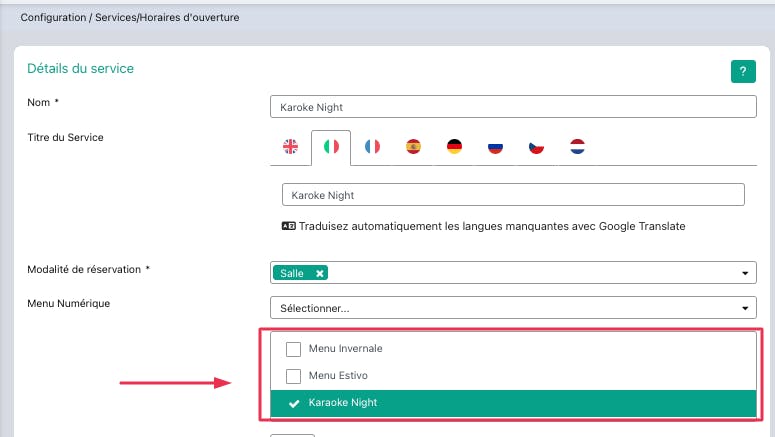Open the Czech flag language tab
Image resolution: width=775 pixels, height=437 pixels.
(536, 146)
